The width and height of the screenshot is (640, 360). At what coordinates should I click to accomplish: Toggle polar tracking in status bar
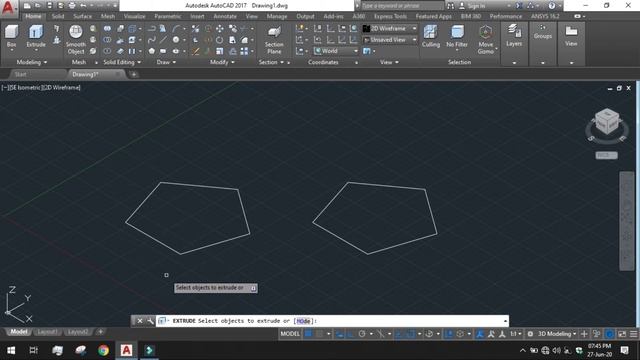click(x=362, y=334)
